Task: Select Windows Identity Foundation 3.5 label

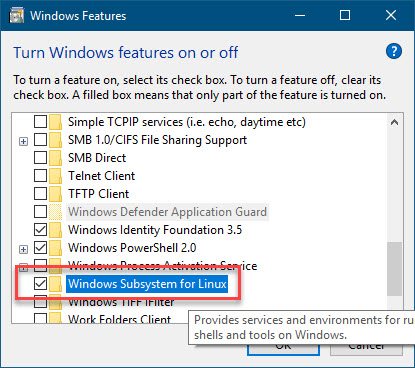Action: pos(155,230)
